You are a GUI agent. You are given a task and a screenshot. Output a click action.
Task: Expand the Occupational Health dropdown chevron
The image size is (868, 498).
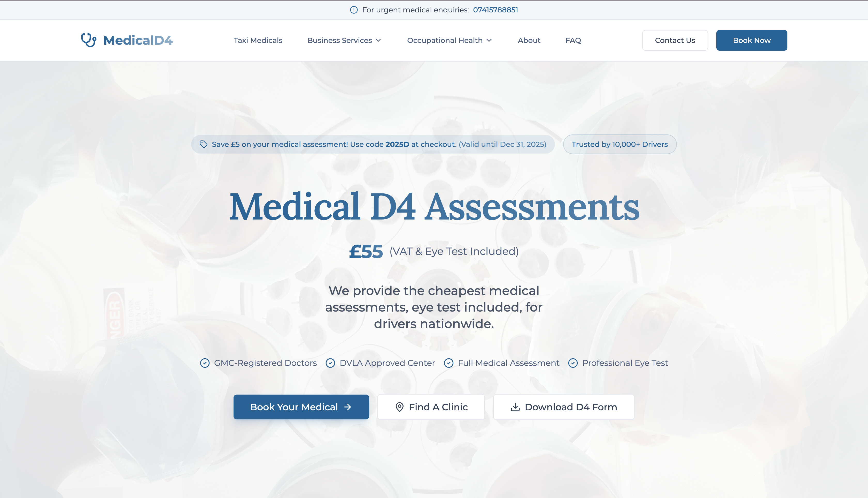pos(489,40)
